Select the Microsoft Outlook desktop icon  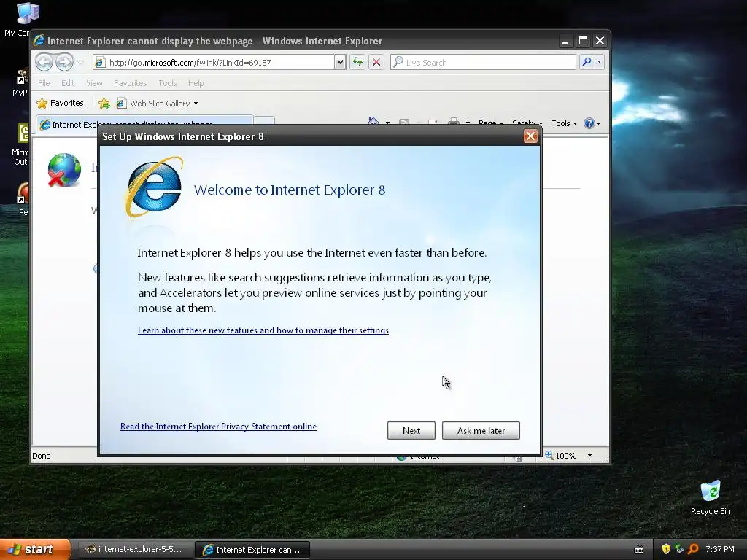click(x=20, y=144)
